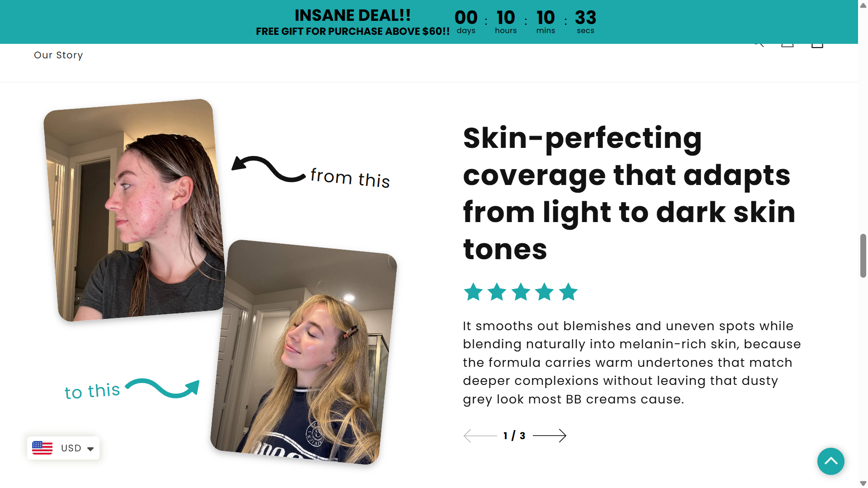The image size is (868, 488).
Task: Open the Our Story menu item
Action: coord(58,55)
